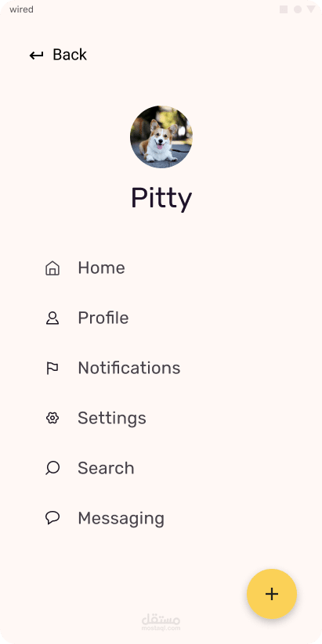This screenshot has height=644, width=322.
Task: Click the magnifier icon beside Search
Action: [x=52, y=468]
